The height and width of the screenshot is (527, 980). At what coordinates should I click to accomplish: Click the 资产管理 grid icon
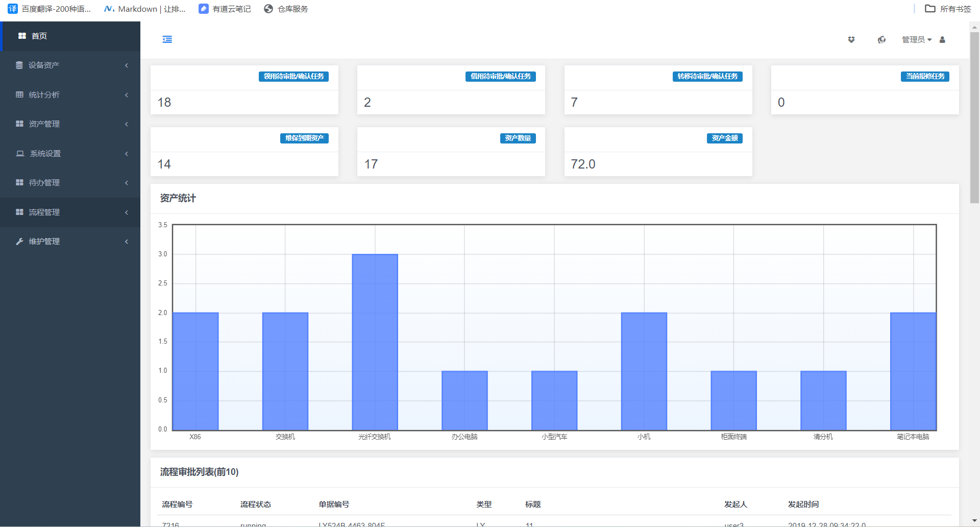point(19,124)
